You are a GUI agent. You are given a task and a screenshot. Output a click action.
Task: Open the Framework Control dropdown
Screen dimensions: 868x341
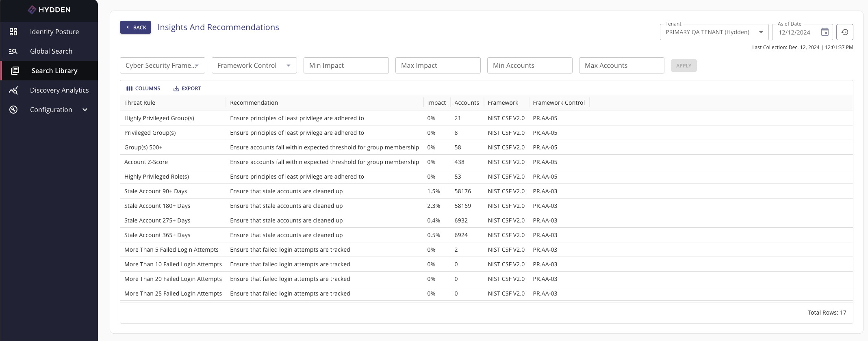(x=254, y=65)
